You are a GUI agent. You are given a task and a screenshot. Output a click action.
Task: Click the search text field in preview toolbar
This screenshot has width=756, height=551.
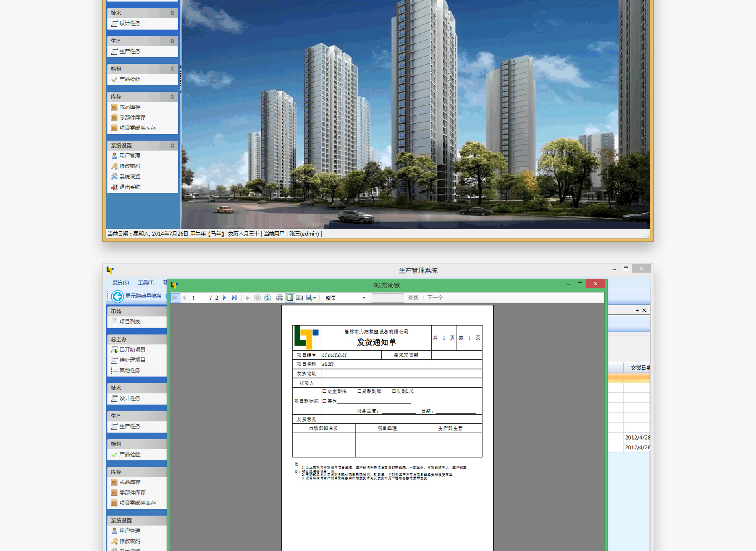(x=387, y=298)
